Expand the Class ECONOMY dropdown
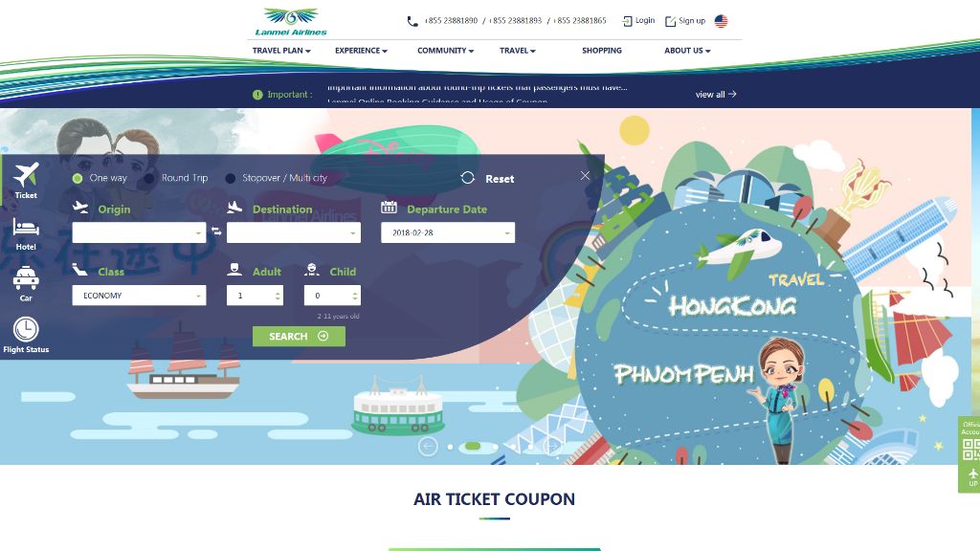Image resolution: width=980 pixels, height=551 pixels. point(139,295)
